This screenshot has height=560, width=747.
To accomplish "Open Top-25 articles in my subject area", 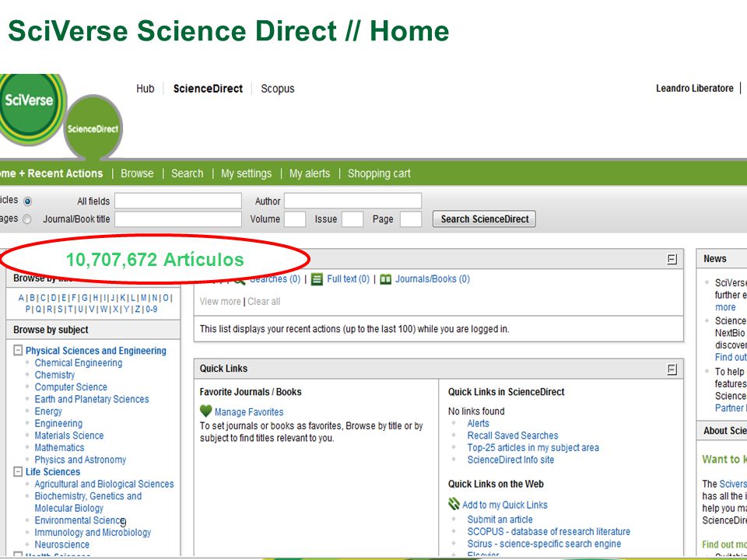I will [x=533, y=448].
